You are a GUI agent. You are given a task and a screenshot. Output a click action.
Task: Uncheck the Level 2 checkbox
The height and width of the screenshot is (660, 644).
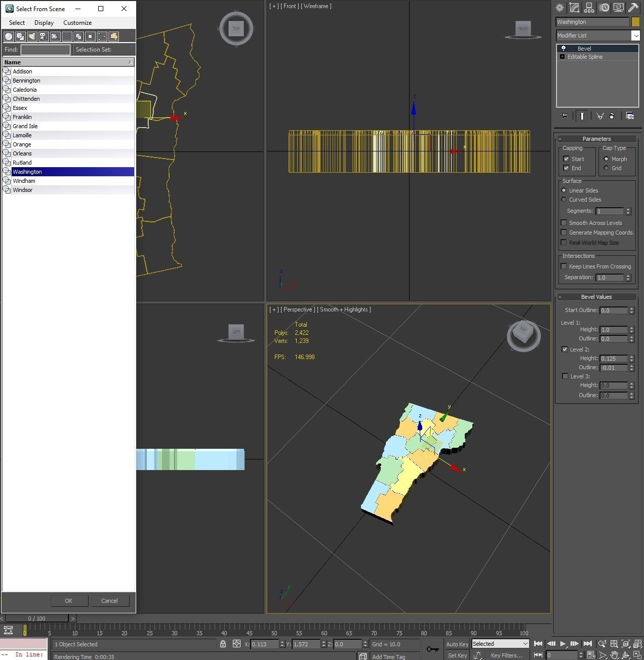point(565,350)
